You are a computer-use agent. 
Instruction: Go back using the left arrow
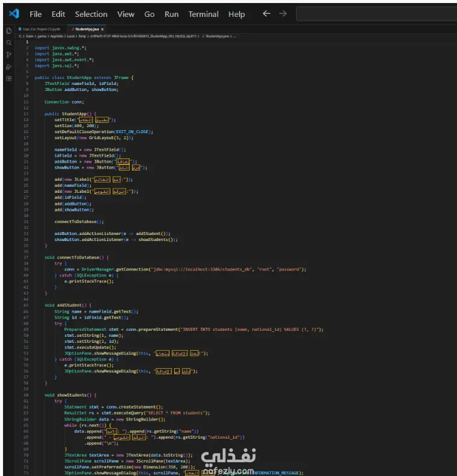266,14
